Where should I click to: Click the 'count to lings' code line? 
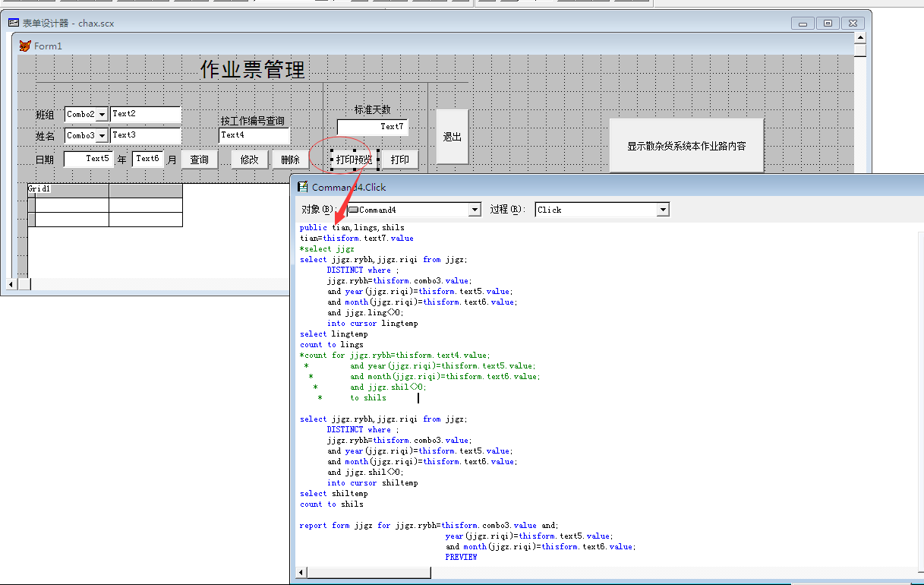332,344
